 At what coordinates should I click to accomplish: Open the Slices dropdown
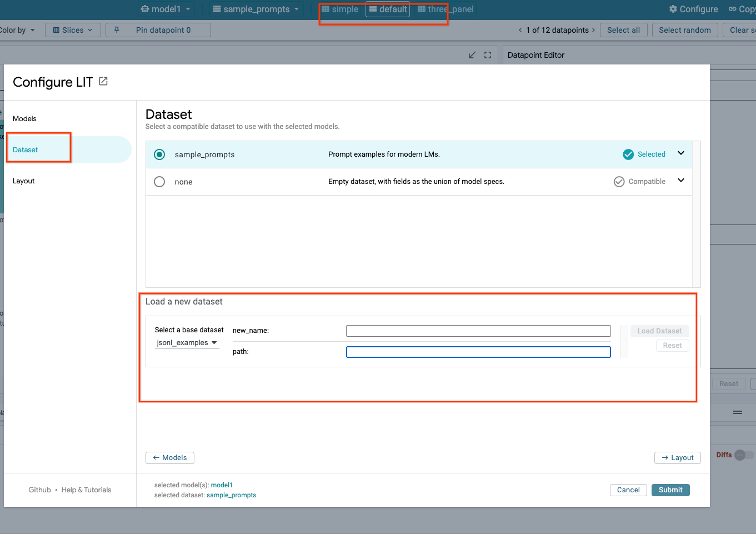click(73, 30)
